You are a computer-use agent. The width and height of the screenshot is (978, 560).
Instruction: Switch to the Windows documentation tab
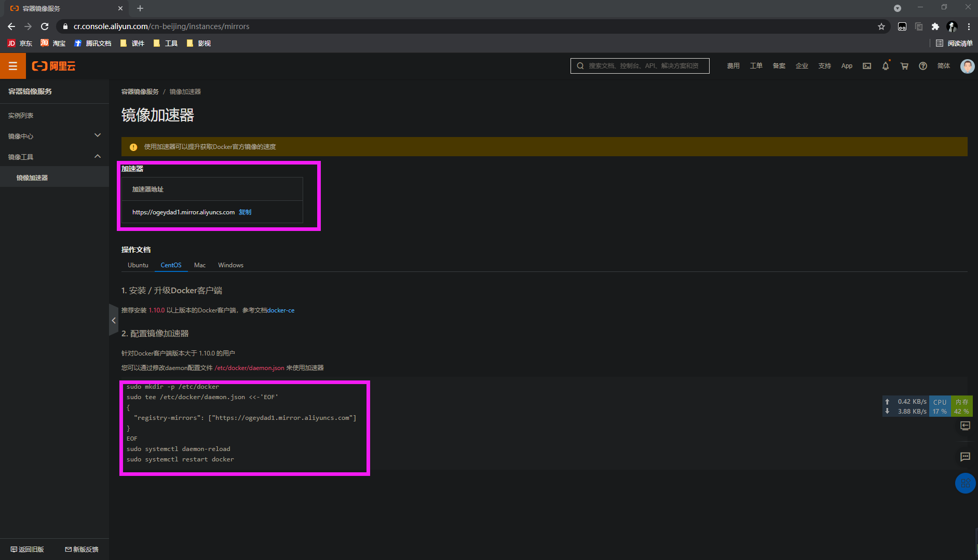pos(230,265)
